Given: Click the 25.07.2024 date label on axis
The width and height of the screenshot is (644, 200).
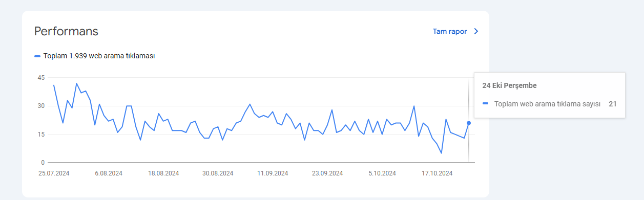Looking at the screenshot, I should pyautogui.click(x=54, y=173).
